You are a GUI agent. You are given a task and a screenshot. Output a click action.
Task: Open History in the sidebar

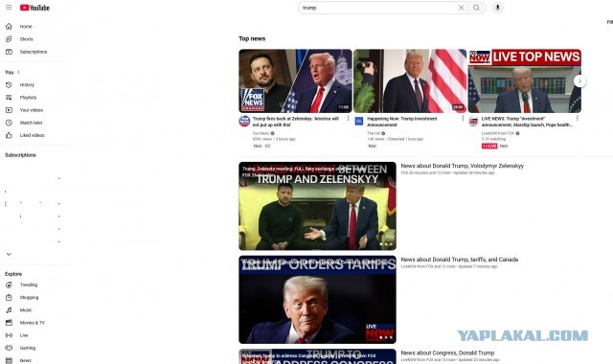pos(27,85)
